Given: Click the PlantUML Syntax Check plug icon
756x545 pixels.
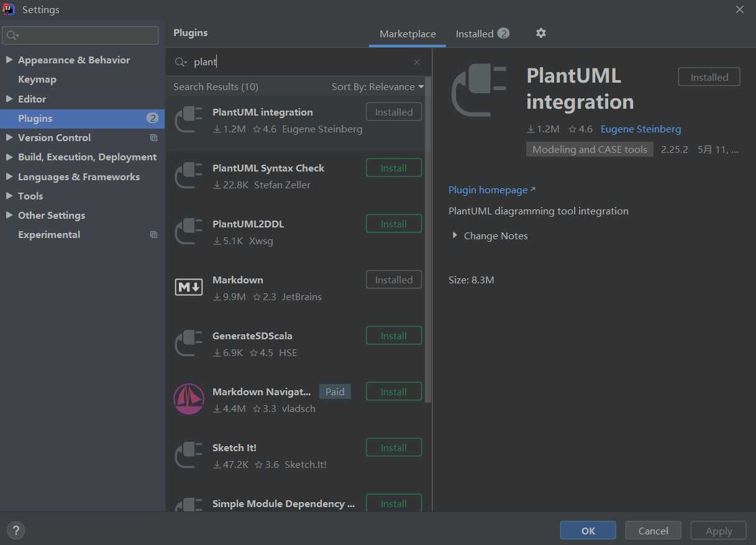Looking at the screenshot, I should tap(189, 175).
